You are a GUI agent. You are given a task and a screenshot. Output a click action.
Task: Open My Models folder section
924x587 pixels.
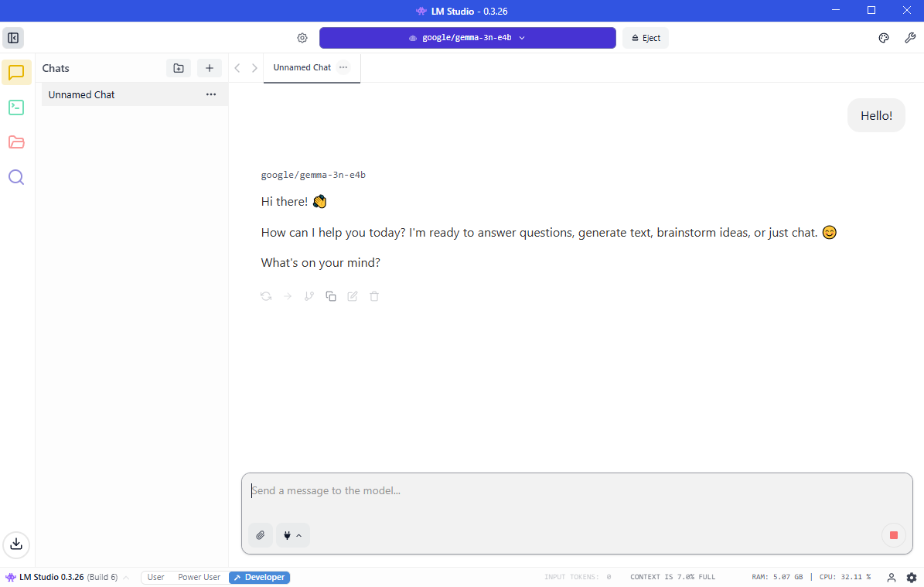click(x=16, y=142)
